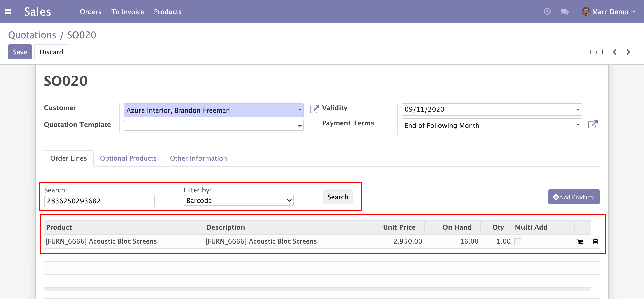This screenshot has height=299, width=644.
Task: Delete Acoustic Bloc Screens line with trash icon
Action: click(595, 241)
